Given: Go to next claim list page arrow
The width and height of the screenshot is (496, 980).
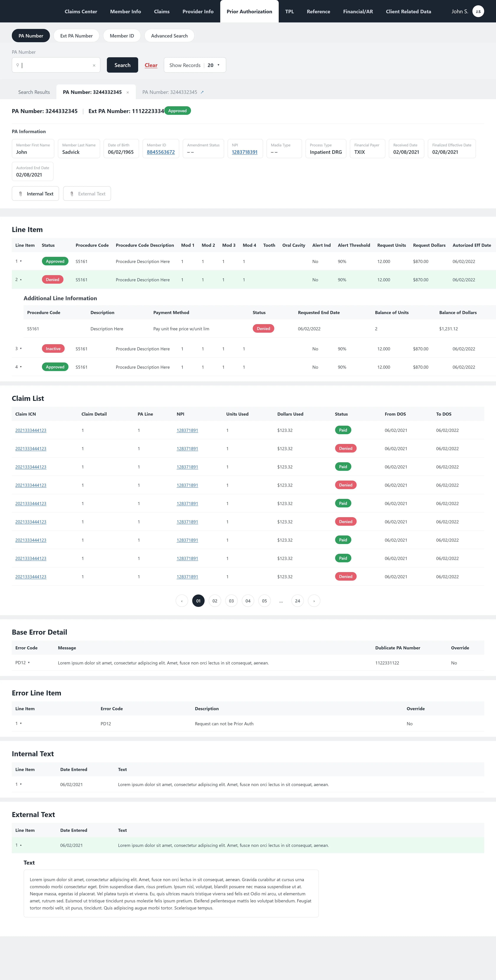Looking at the screenshot, I should [x=314, y=601].
